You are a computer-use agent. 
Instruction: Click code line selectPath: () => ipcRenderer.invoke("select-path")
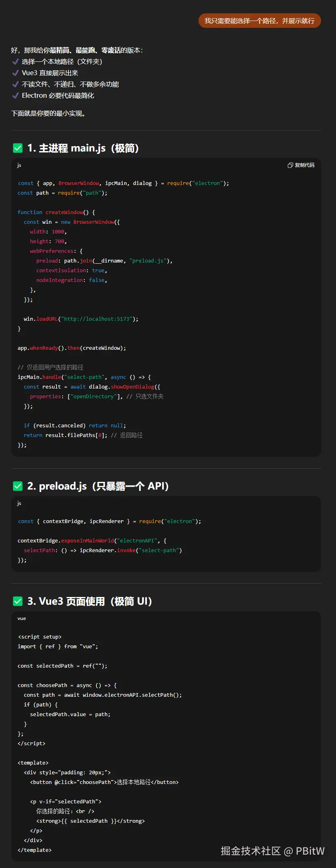pyautogui.click(x=103, y=551)
